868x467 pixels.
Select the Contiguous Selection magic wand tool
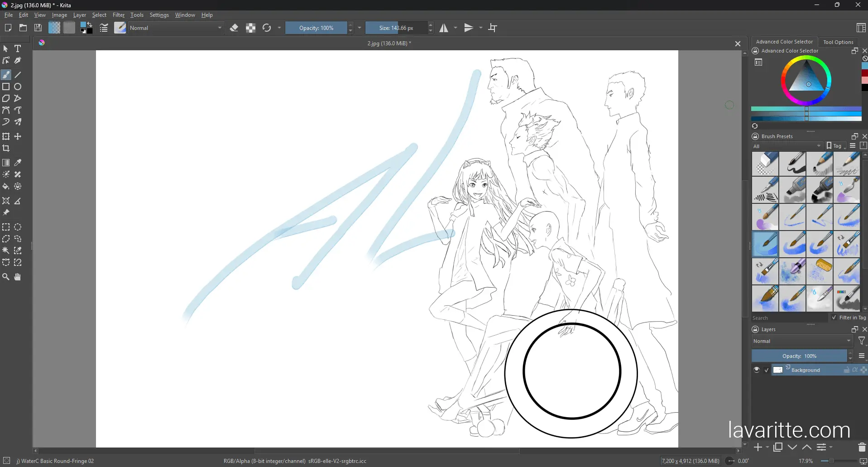[x=6, y=250]
